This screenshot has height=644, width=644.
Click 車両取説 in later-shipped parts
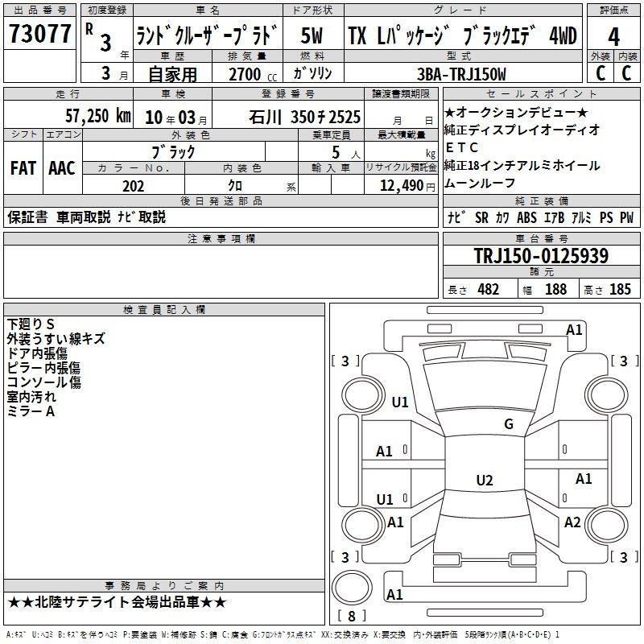click(x=84, y=217)
